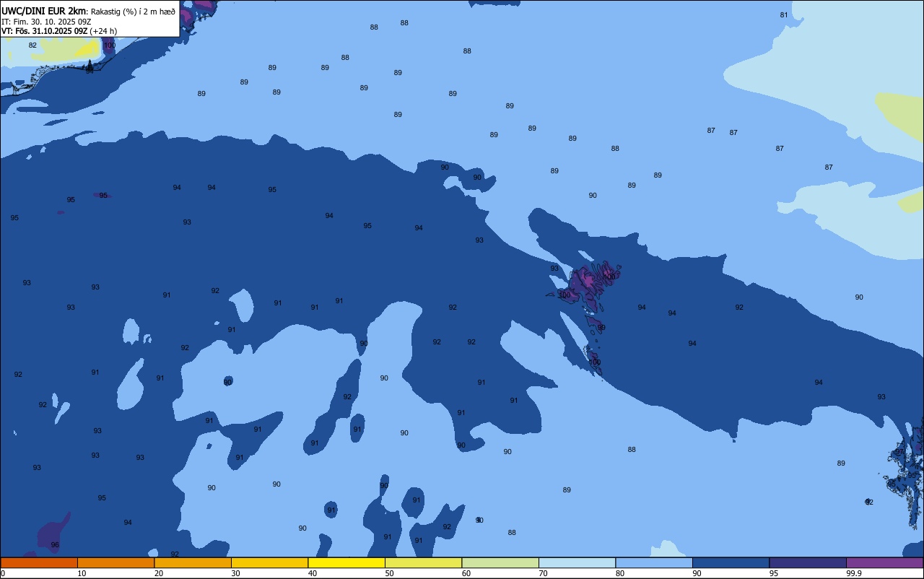The width and height of the screenshot is (924, 579).
Task: Click the orange 10–20 legend swatch
Action: tap(115, 562)
